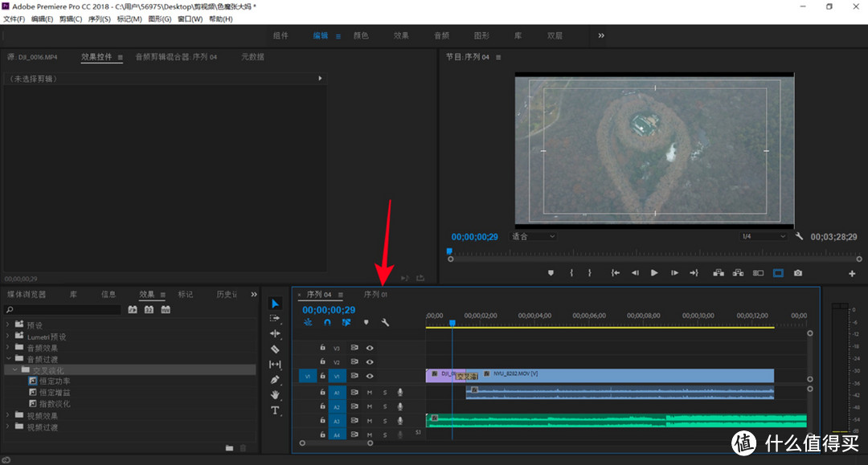
Task: Open the 序列(S) menu
Action: (99, 18)
